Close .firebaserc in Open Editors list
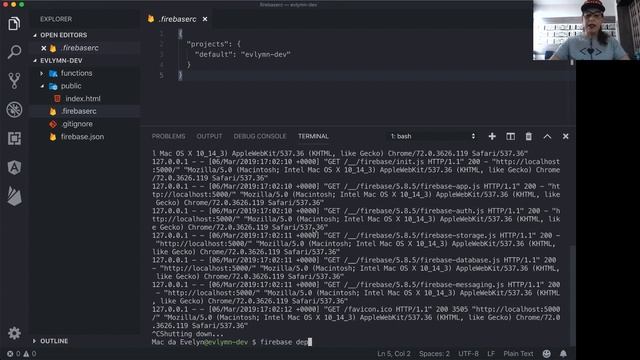The width and height of the screenshot is (640, 360). coord(44,48)
